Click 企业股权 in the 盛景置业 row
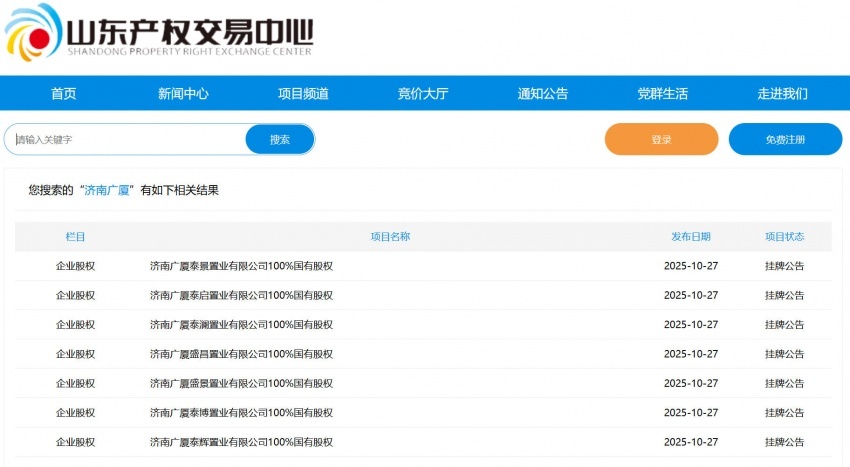 click(75, 383)
